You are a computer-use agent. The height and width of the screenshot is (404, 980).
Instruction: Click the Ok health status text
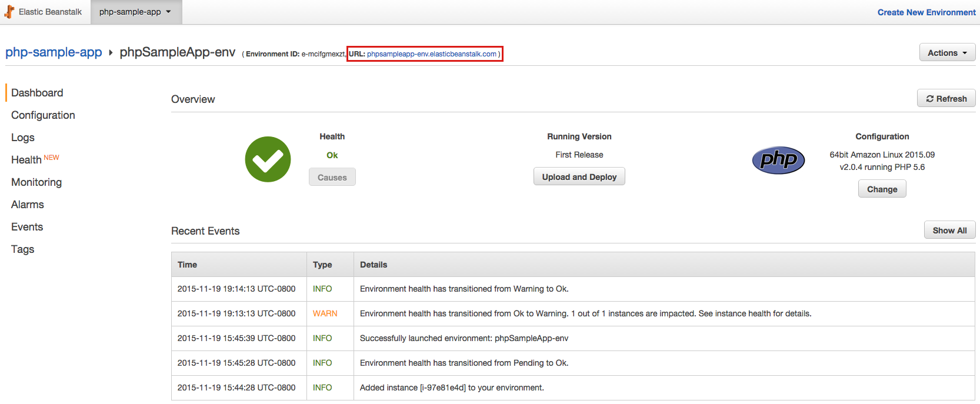pyautogui.click(x=332, y=155)
